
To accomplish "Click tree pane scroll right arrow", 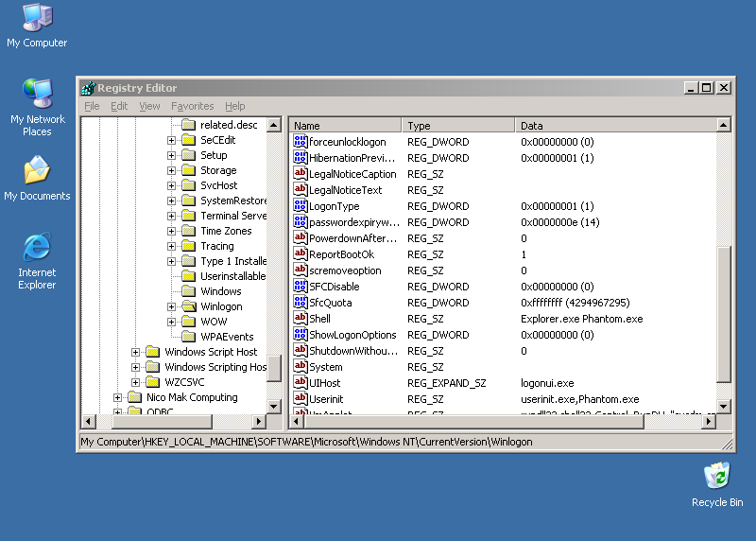I will click(x=259, y=421).
